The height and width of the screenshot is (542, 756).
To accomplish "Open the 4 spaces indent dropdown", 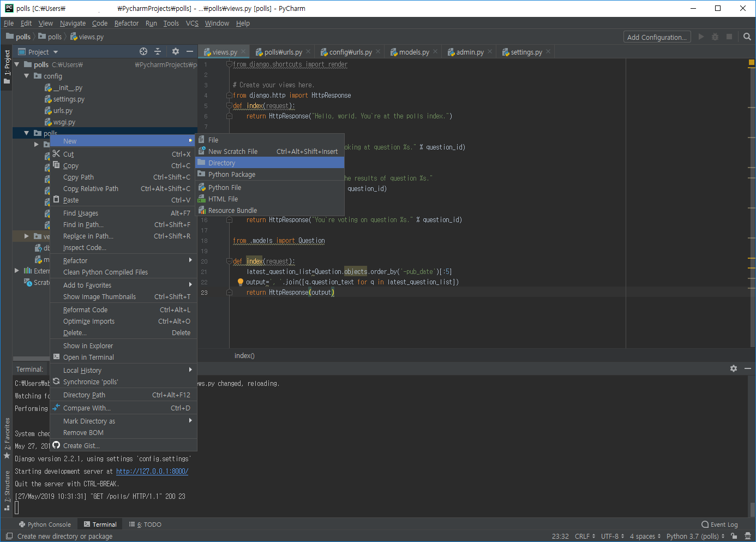I will 645,536.
